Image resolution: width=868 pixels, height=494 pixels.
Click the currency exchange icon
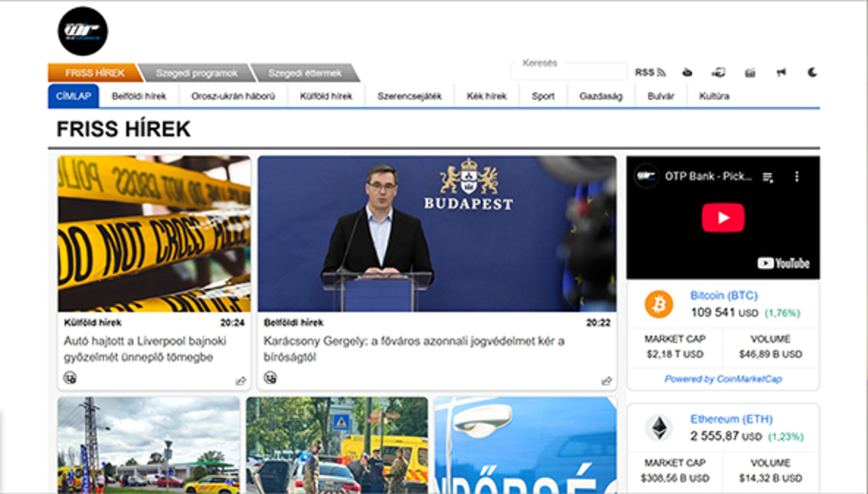pos(718,73)
